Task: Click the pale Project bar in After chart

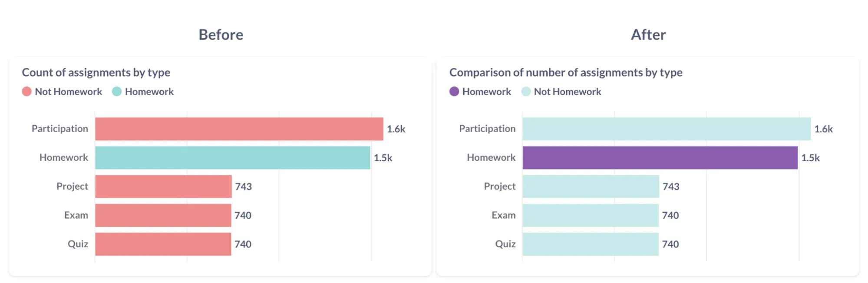Action: click(x=591, y=186)
